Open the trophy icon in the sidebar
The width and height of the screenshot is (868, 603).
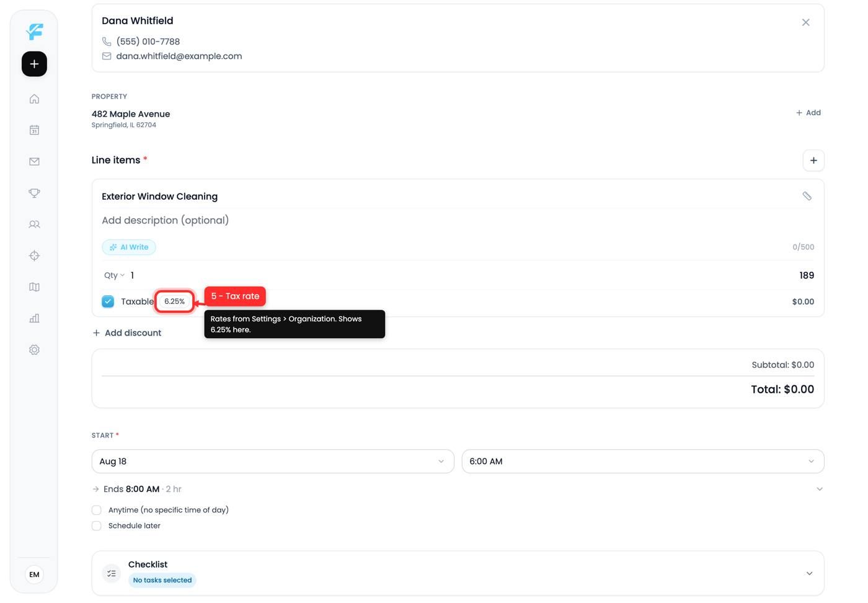coord(34,193)
